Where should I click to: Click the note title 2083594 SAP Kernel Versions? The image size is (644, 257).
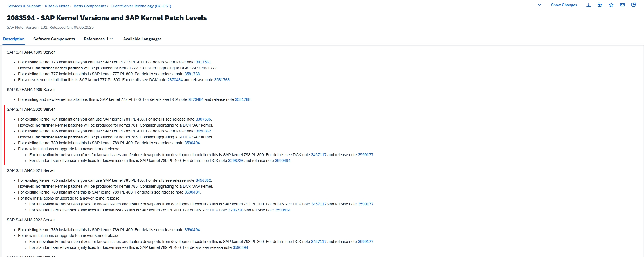pos(107,18)
